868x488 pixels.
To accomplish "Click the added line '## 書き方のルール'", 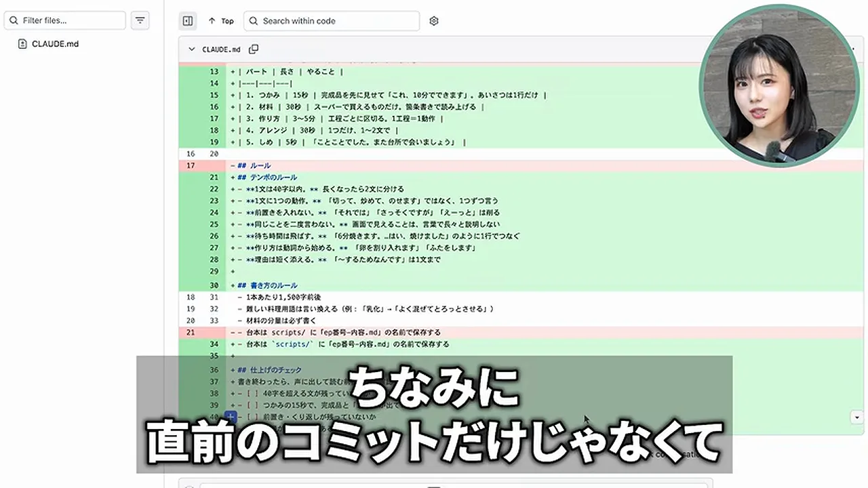I will [x=267, y=285].
